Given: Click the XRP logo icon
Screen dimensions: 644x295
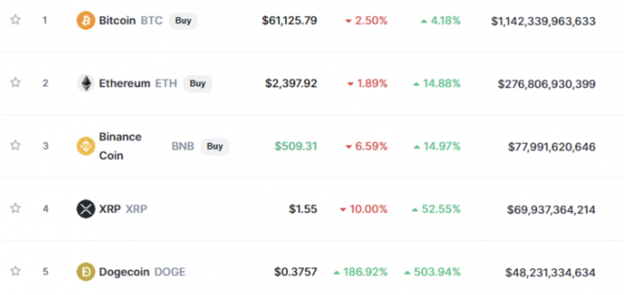Looking at the screenshot, I should pos(85,209).
